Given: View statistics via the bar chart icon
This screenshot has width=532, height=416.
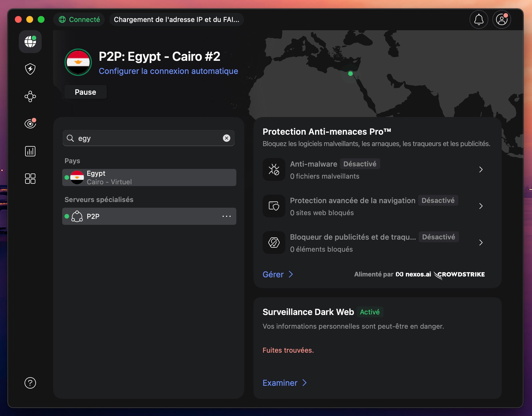Looking at the screenshot, I should pyautogui.click(x=30, y=151).
